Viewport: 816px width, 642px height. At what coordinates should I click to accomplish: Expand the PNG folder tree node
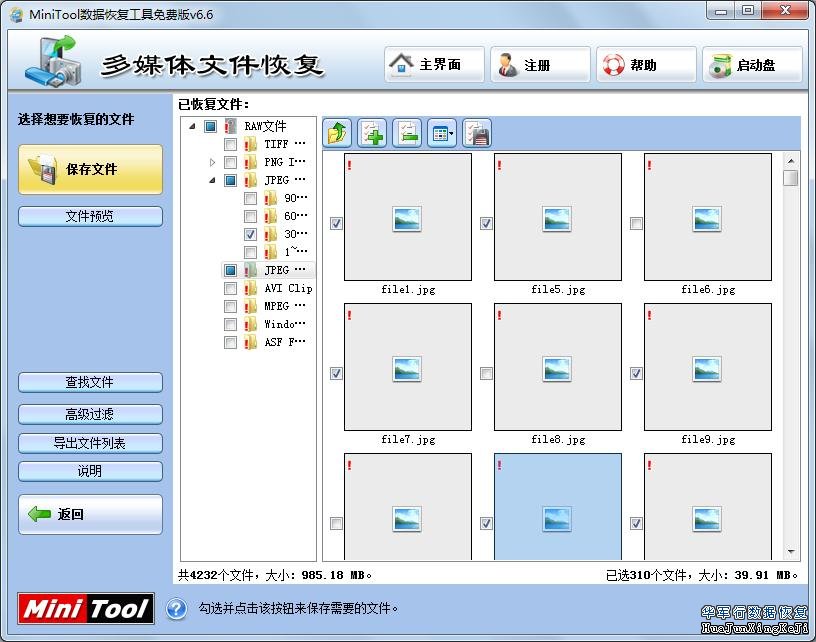click(213, 162)
